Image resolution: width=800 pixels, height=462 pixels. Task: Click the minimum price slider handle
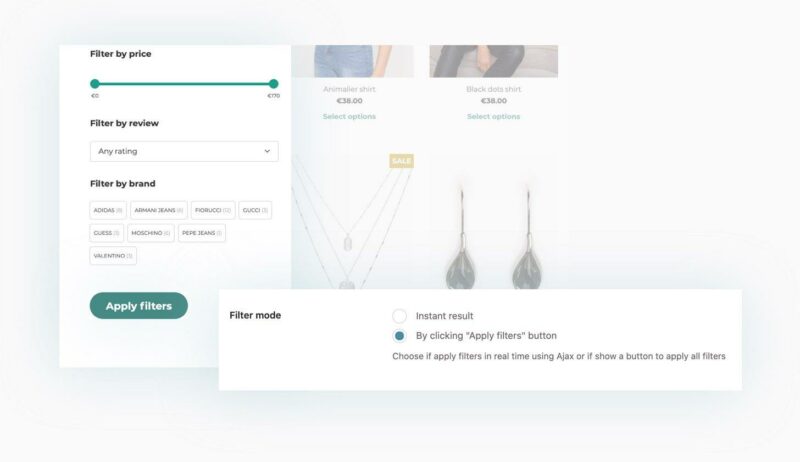click(x=95, y=84)
